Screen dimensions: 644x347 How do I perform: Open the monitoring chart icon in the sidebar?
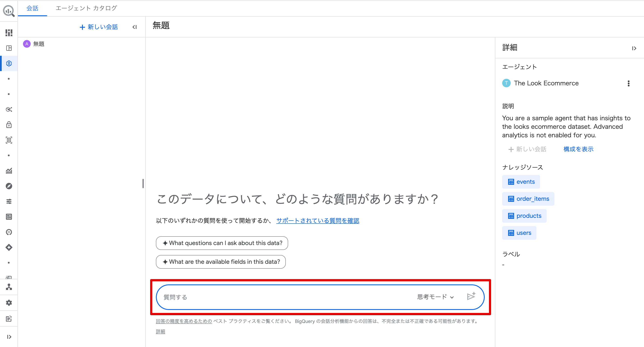click(9, 171)
